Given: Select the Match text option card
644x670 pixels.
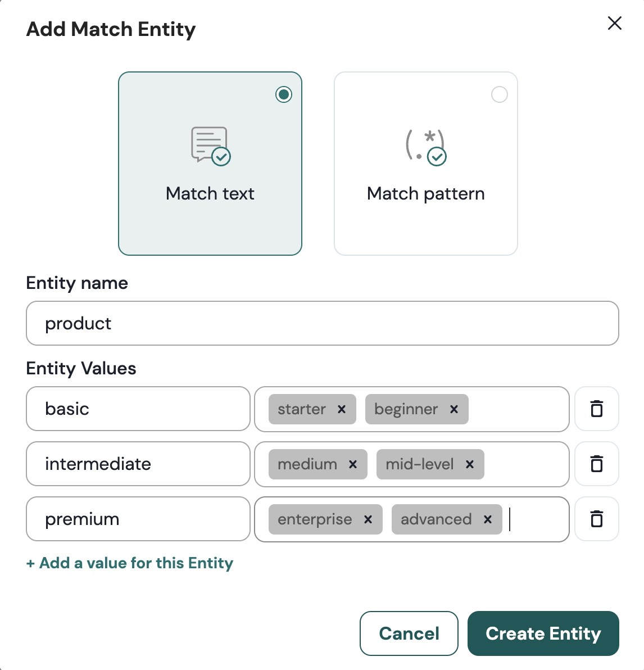Looking at the screenshot, I should pos(210,163).
